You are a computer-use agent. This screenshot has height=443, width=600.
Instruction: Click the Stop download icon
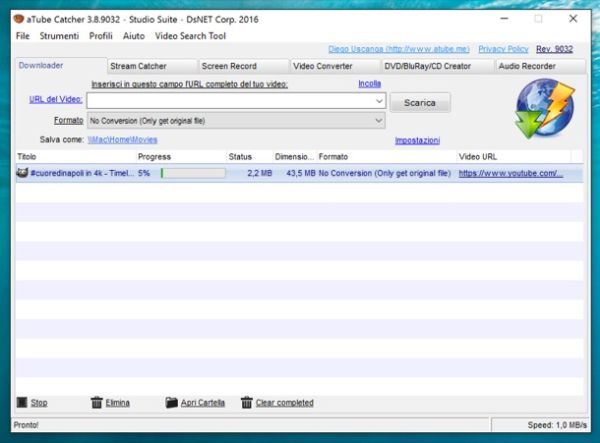(x=22, y=403)
